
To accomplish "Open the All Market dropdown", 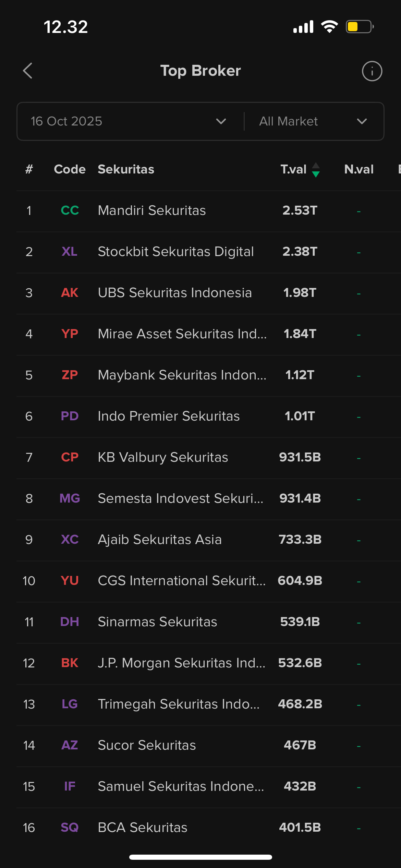I will tap(313, 121).
